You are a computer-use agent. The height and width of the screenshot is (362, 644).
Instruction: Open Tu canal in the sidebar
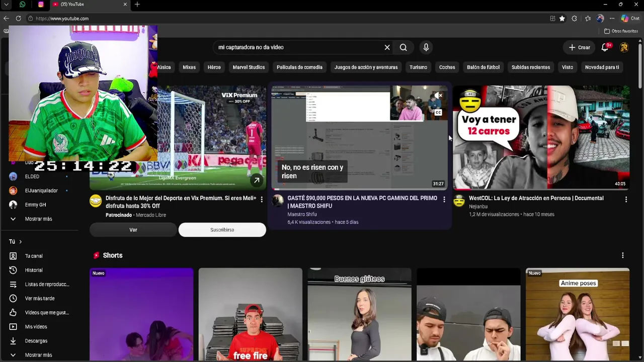(x=34, y=256)
